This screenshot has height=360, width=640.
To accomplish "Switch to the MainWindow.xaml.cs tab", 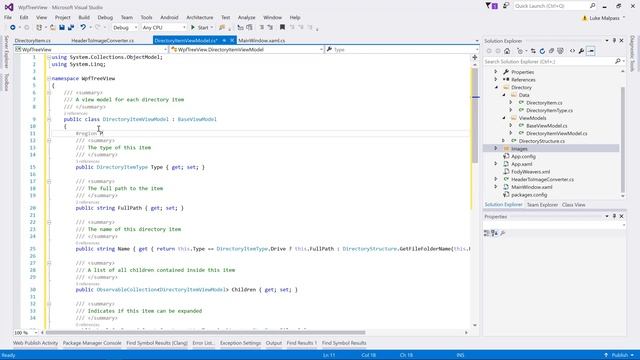I will [x=262, y=40].
